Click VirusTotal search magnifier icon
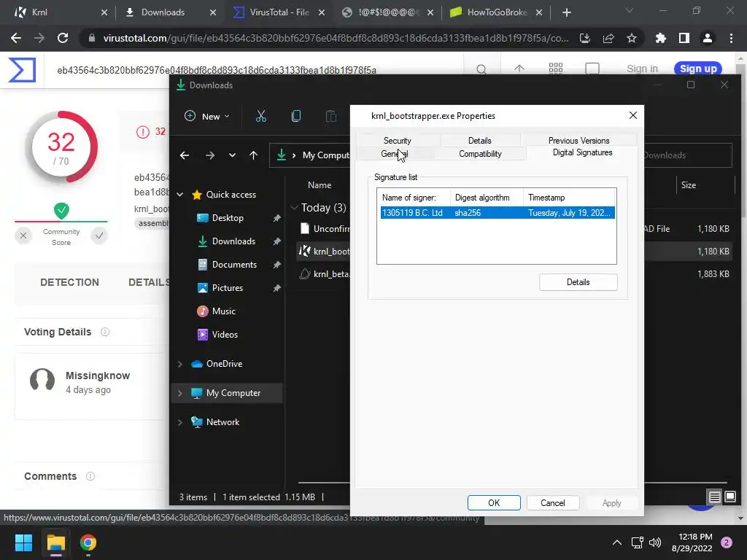The width and height of the screenshot is (747, 560). pyautogui.click(x=481, y=69)
